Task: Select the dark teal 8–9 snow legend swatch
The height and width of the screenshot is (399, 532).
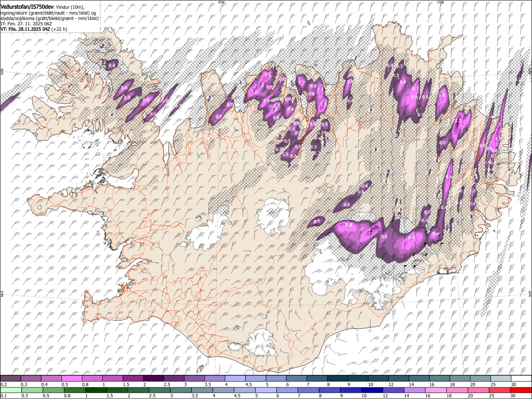Action: point(337,378)
